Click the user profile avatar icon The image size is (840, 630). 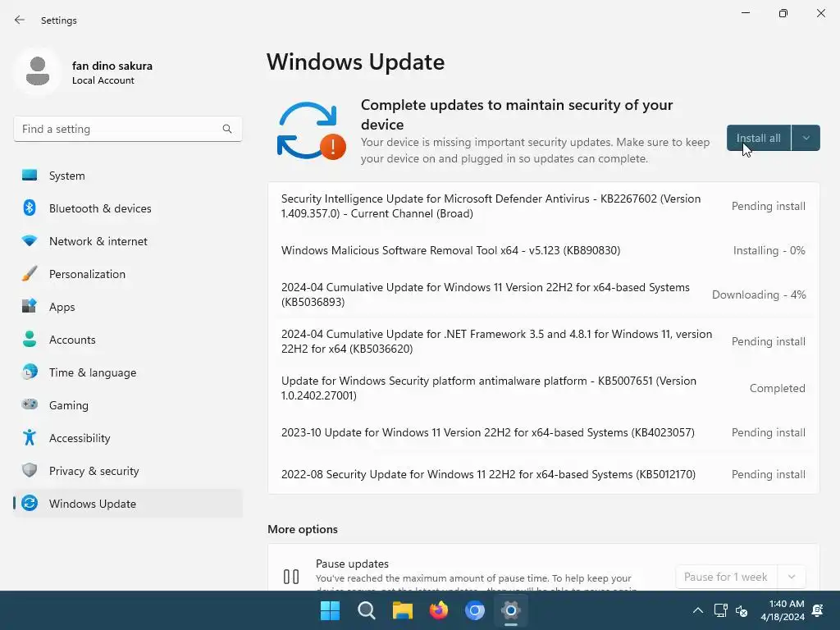coord(38,71)
